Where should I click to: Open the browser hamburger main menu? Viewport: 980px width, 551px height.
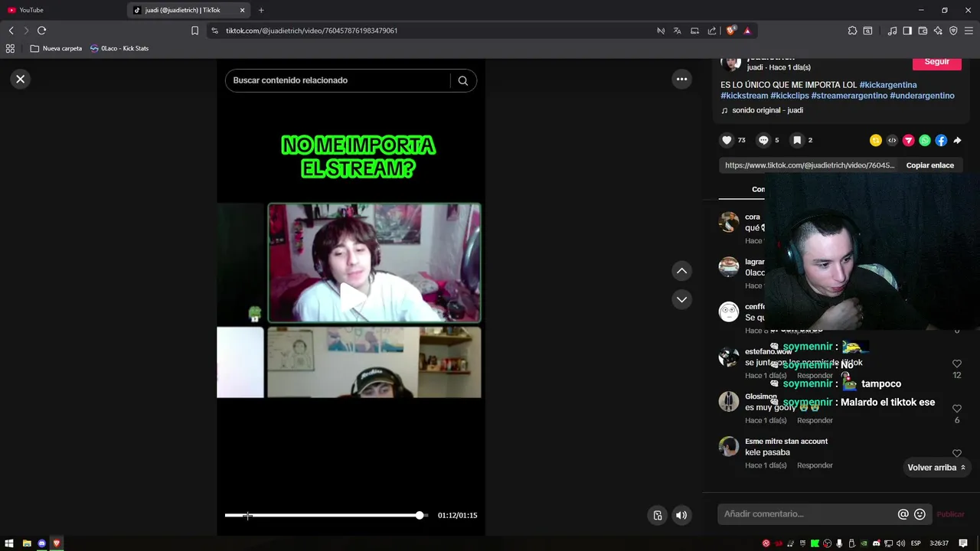tap(969, 31)
